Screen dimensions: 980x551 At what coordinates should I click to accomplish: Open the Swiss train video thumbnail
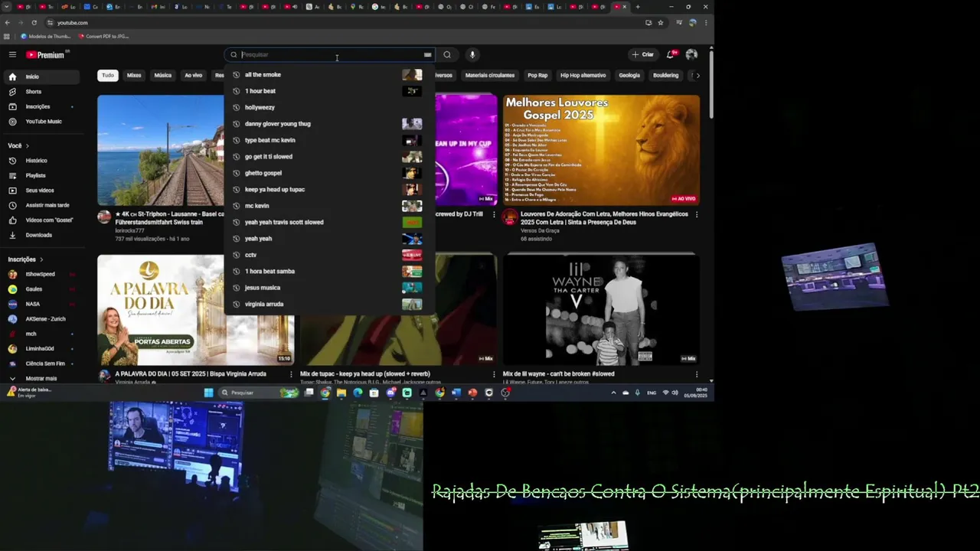point(161,150)
